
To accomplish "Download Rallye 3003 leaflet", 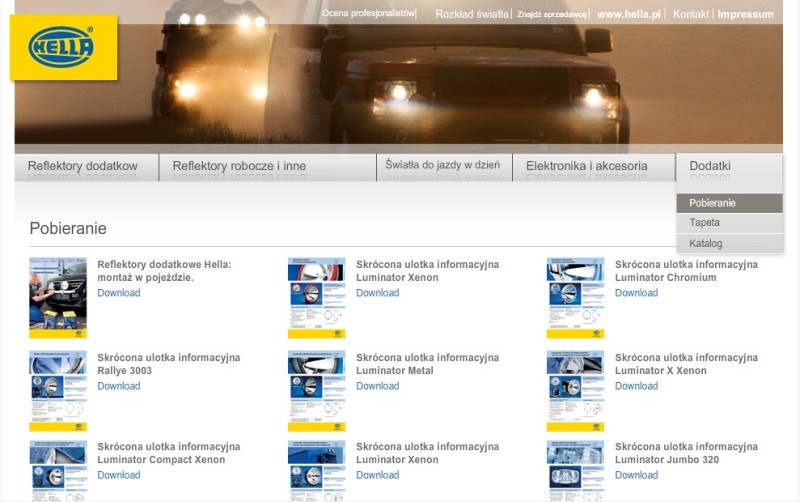I will pos(119,386).
